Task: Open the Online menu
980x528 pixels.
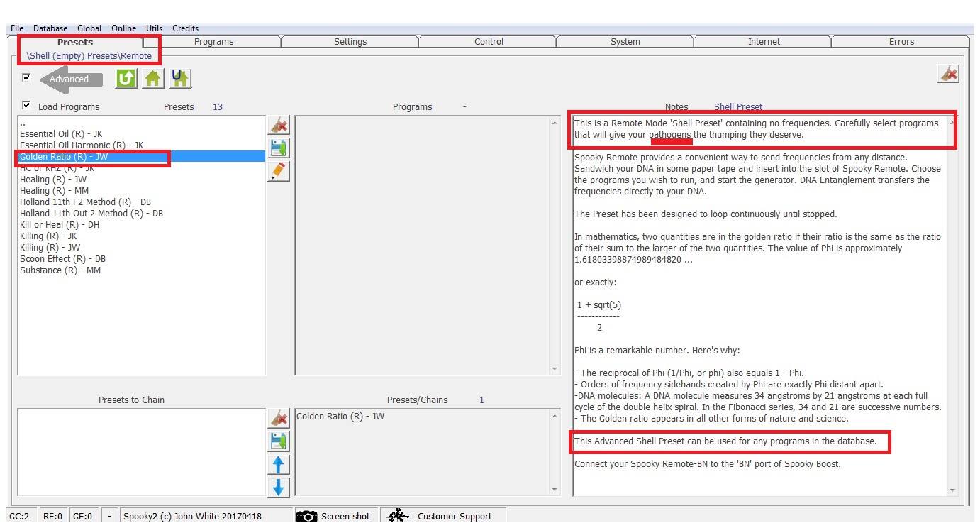Action: point(123,28)
